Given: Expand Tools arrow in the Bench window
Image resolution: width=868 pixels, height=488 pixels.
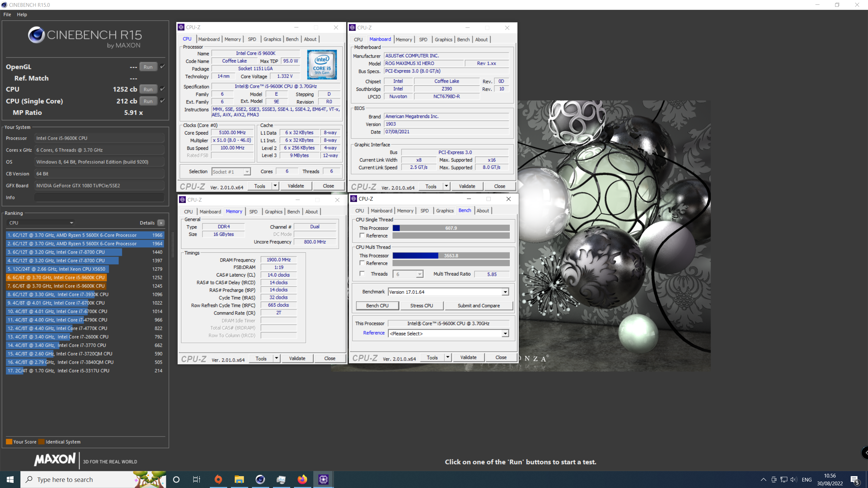Looking at the screenshot, I should (x=448, y=357).
